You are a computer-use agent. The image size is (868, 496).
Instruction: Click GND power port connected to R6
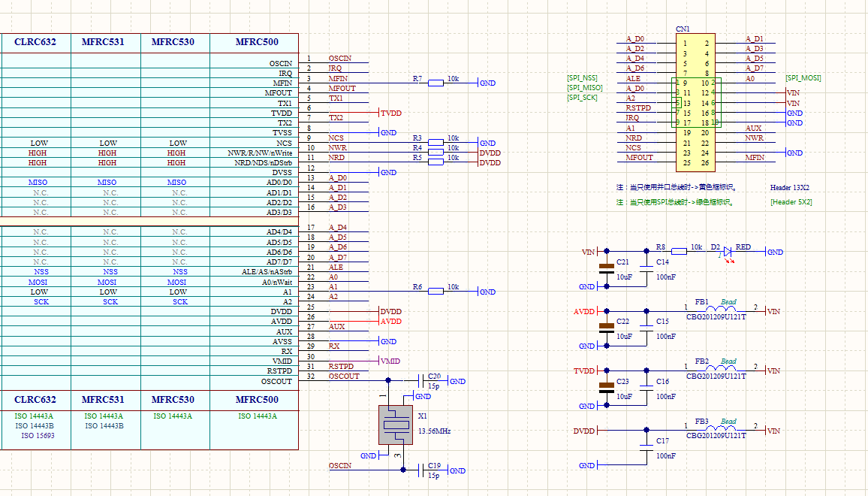point(487,292)
